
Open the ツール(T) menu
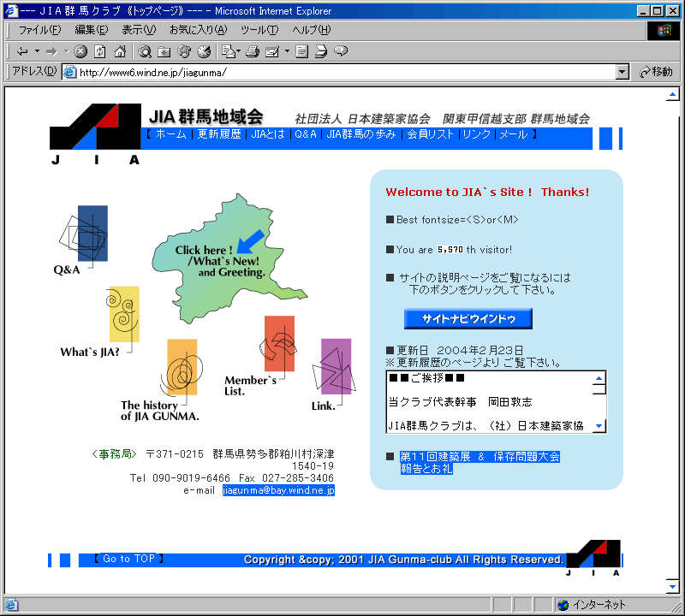pos(259,30)
